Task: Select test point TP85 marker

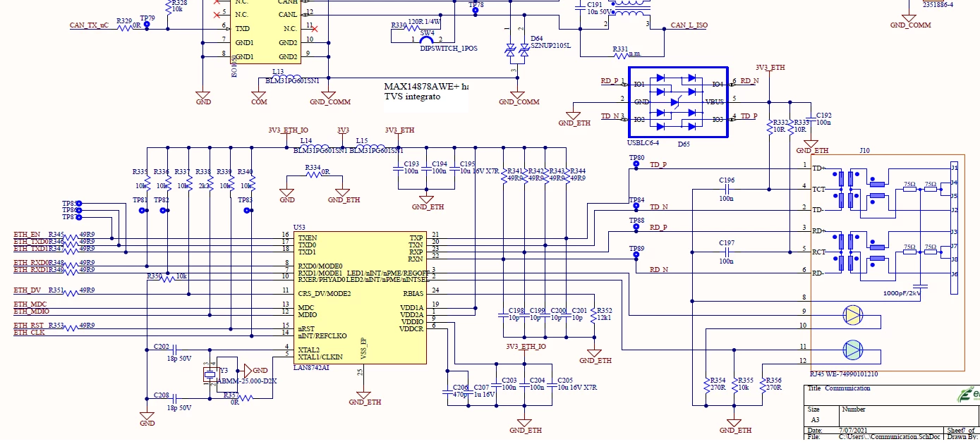Action: (x=79, y=203)
